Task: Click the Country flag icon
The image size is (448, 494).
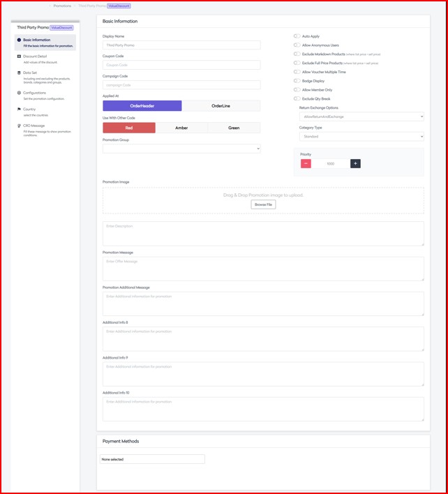Action: [x=19, y=110]
